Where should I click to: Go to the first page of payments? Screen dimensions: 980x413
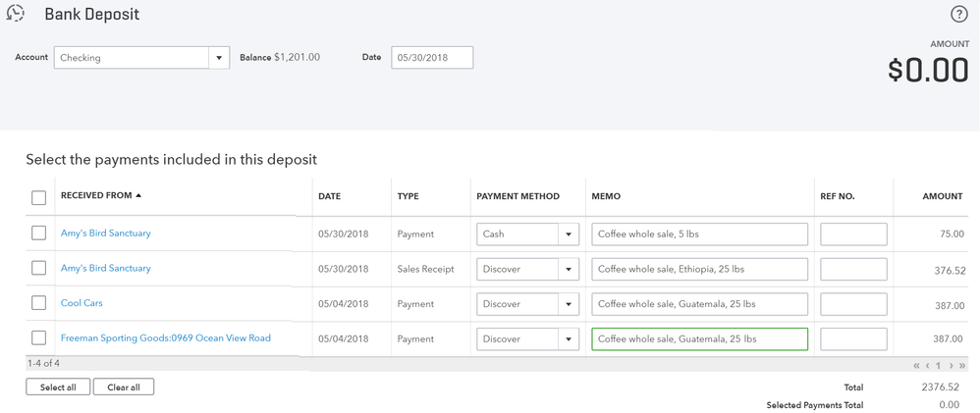click(917, 366)
